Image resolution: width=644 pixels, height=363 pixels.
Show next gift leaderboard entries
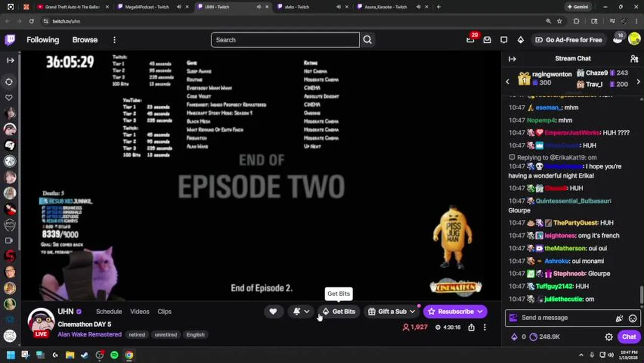click(638, 81)
